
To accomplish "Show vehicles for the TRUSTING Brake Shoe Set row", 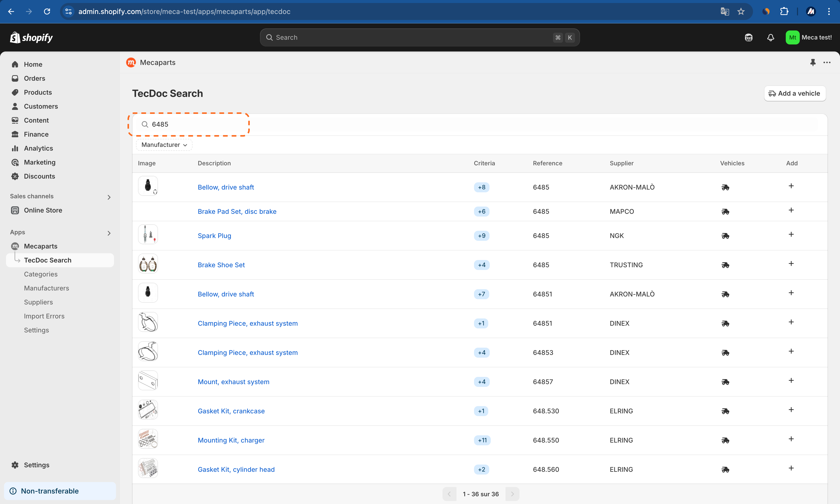I will point(725,265).
